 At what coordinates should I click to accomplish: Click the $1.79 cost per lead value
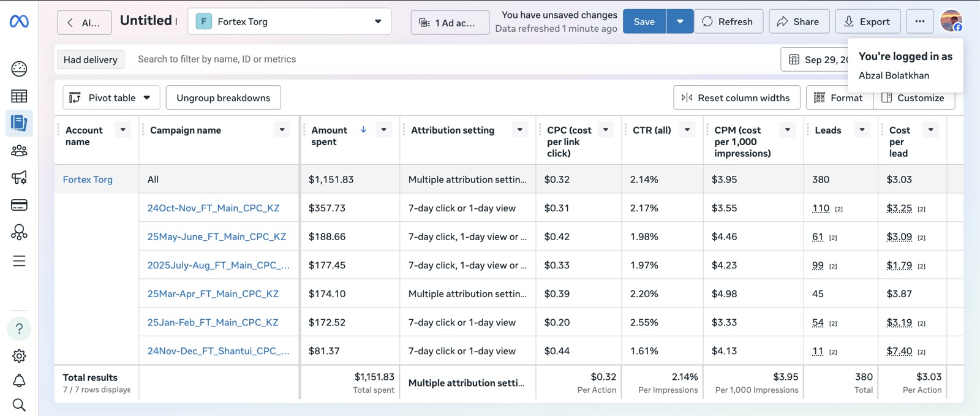pos(899,265)
